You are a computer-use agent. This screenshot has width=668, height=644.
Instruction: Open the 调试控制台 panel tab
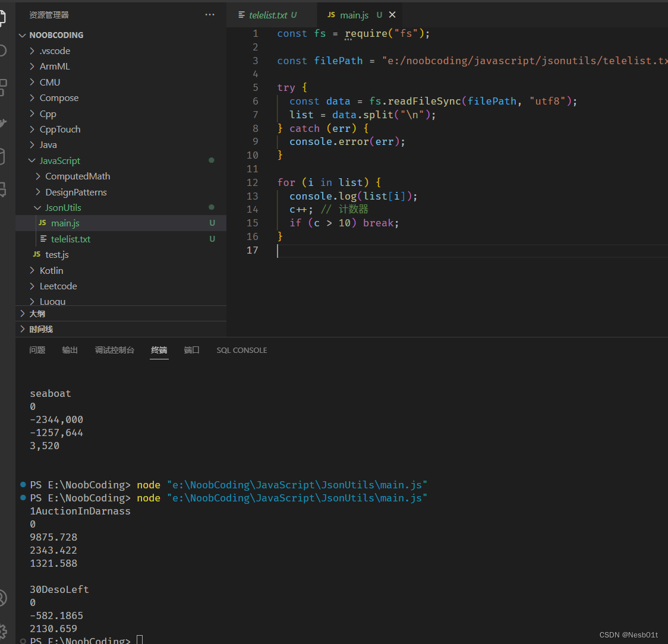click(115, 350)
